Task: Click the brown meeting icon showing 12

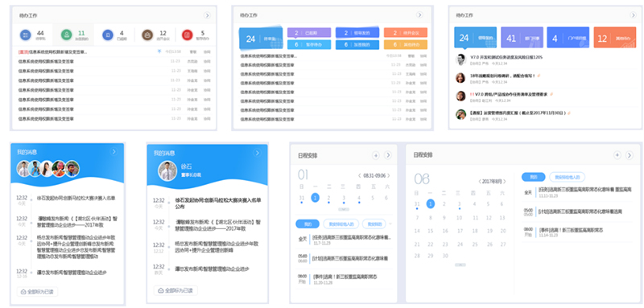Action: click(147, 35)
